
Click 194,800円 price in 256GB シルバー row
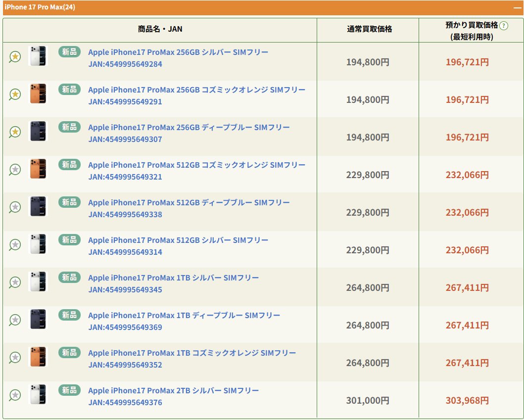tap(368, 62)
